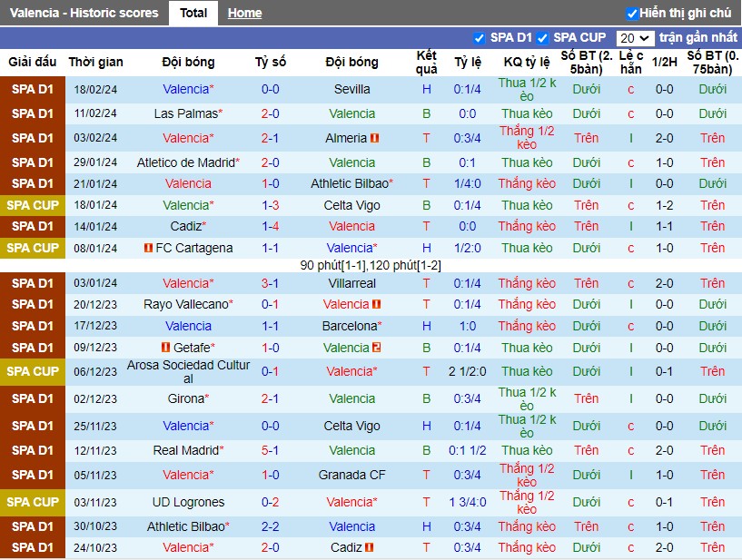Click the red card icon beside Cadiz, 24/10/23 row
The height and width of the screenshot is (560, 742).
pos(370,547)
